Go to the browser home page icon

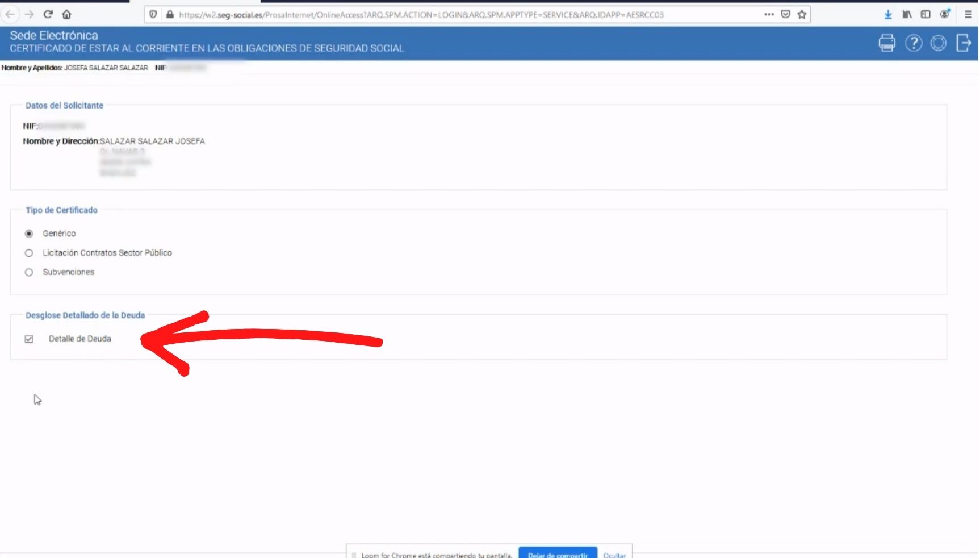pos(66,14)
